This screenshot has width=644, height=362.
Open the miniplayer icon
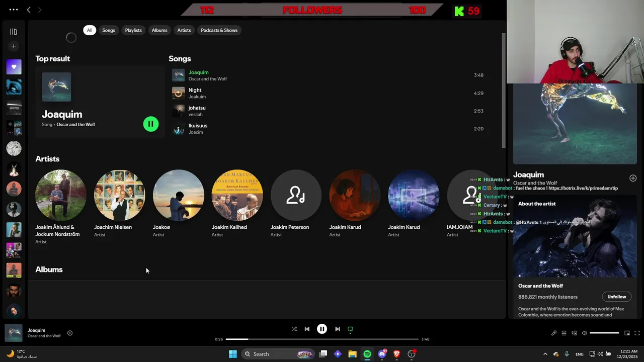627,333
